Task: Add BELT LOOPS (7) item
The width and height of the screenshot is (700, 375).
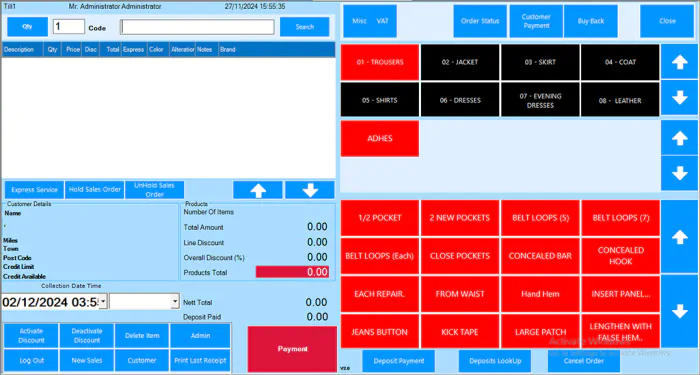Action: pos(620,218)
